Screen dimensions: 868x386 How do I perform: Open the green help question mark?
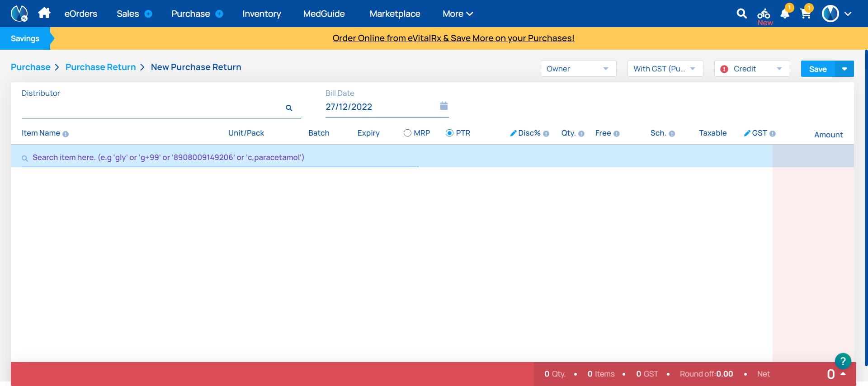(x=843, y=361)
